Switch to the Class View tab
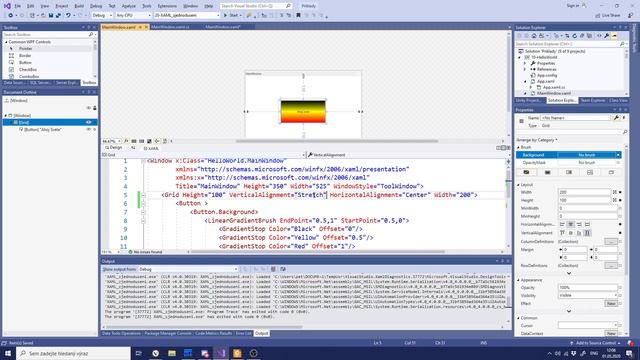 click(618, 100)
